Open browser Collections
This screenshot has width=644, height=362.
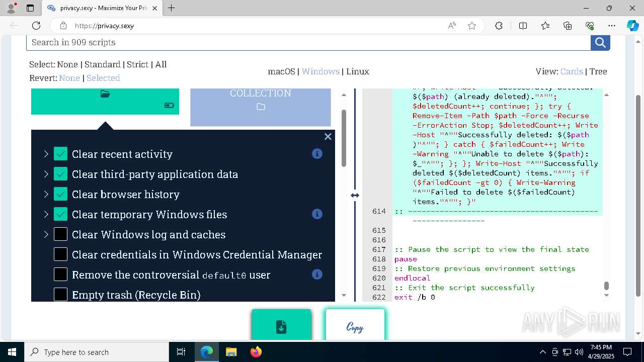tap(568, 26)
